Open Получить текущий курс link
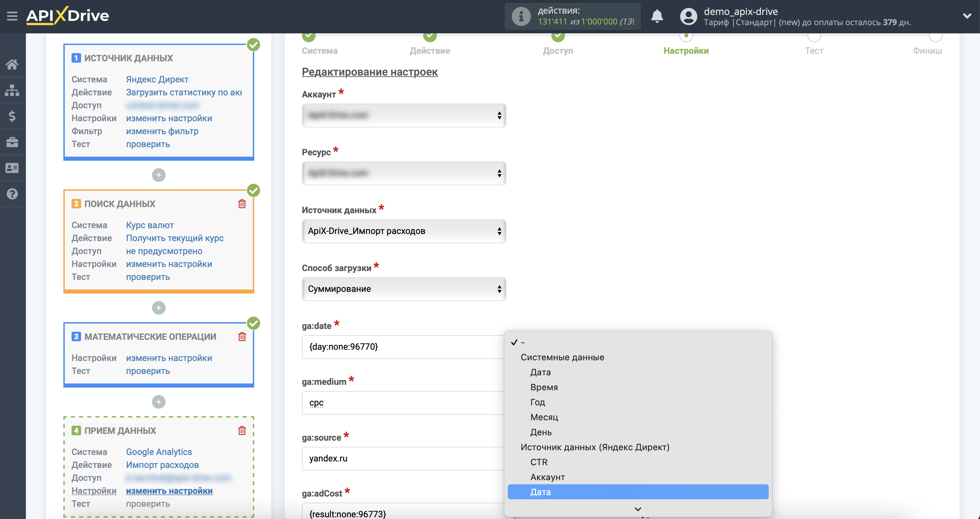Viewport: 980px width, 519px height. tap(174, 238)
